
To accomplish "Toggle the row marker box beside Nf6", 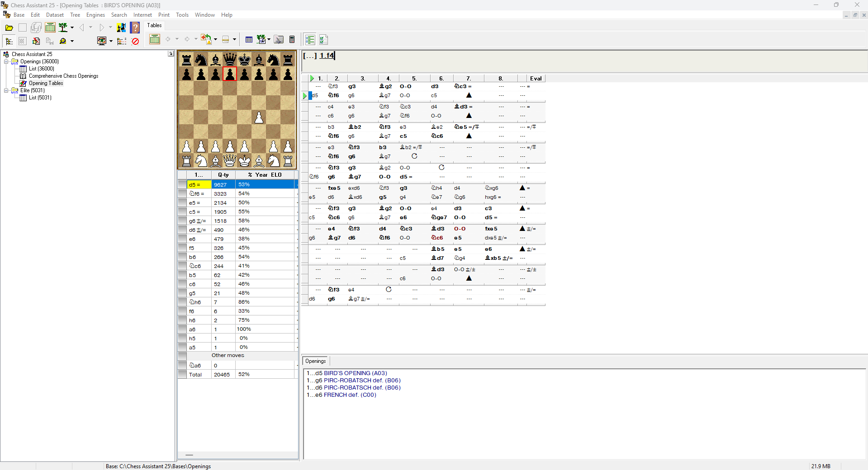I will pyautogui.click(x=182, y=193).
